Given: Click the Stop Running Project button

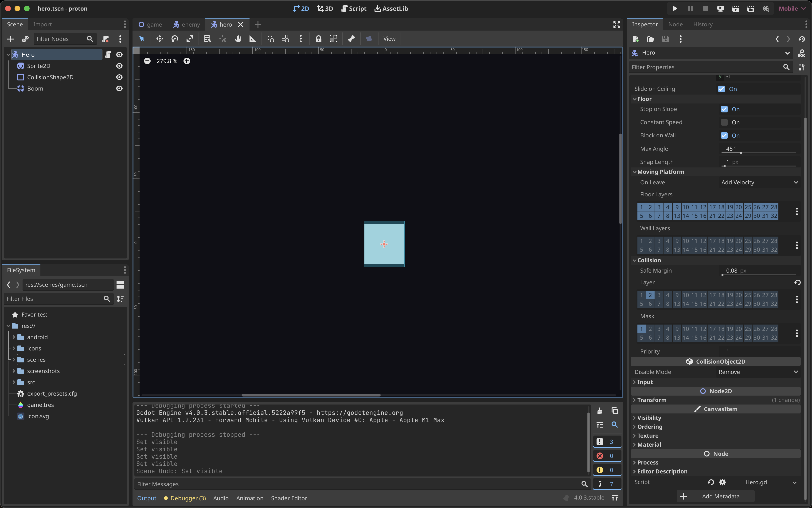Looking at the screenshot, I should pos(705,8).
